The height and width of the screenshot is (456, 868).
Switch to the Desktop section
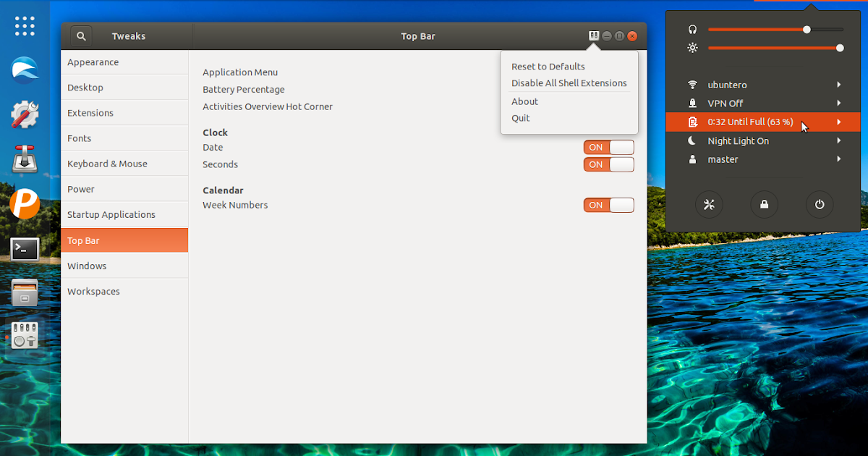pyautogui.click(x=124, y=88)
